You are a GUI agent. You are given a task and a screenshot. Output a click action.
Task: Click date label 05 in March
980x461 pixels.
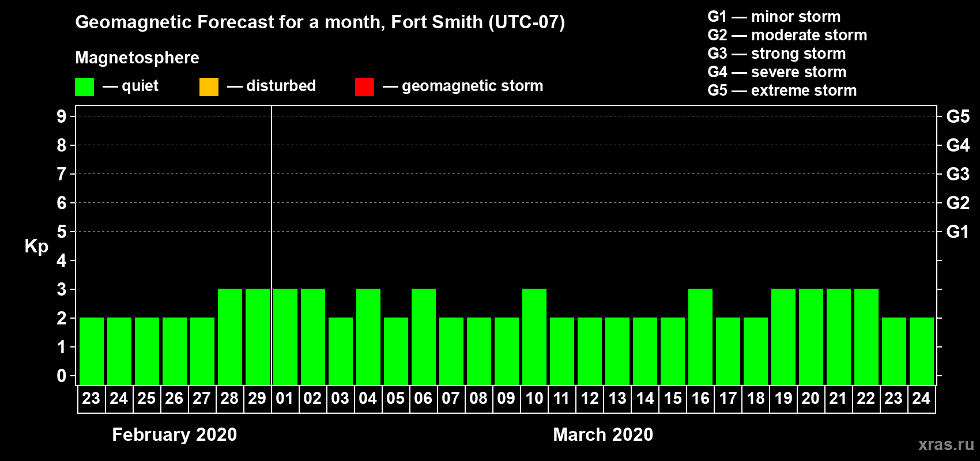pyautogui.click(x=395, y=398)
